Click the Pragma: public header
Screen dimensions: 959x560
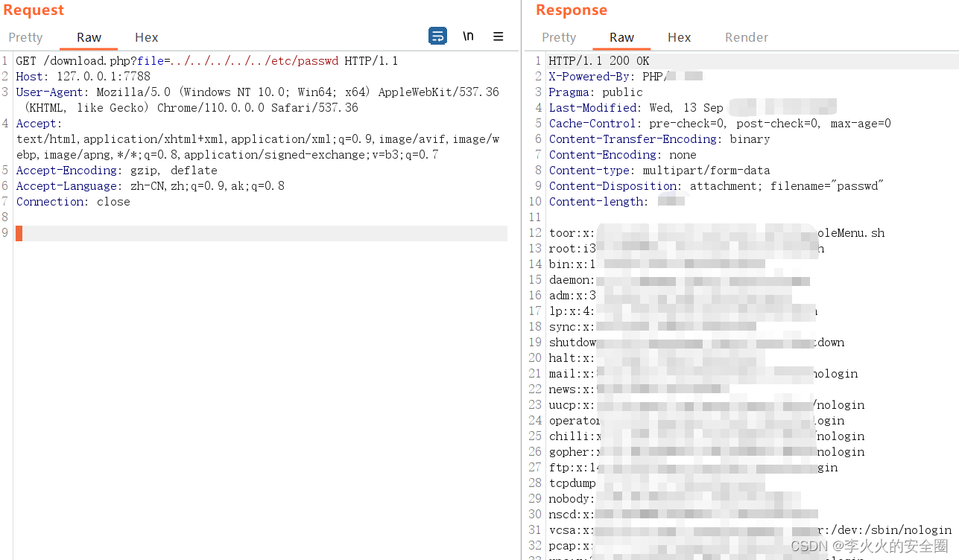point(596,92)
